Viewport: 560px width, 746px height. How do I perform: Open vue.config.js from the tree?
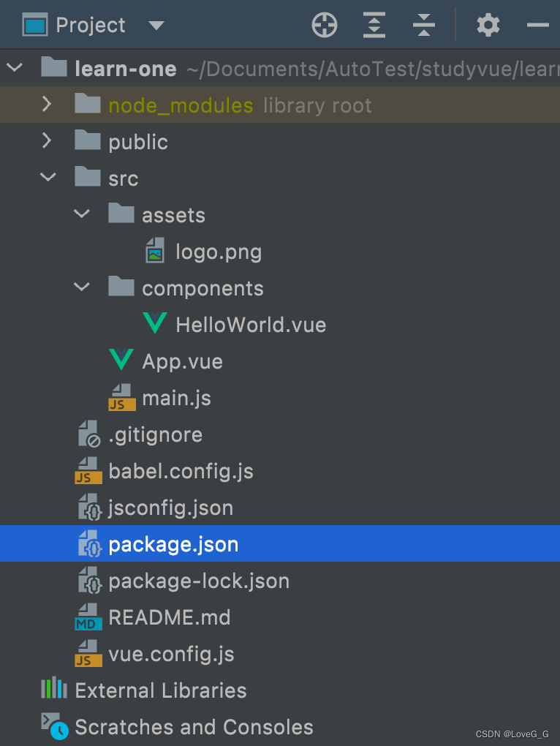tap(175, 653)
